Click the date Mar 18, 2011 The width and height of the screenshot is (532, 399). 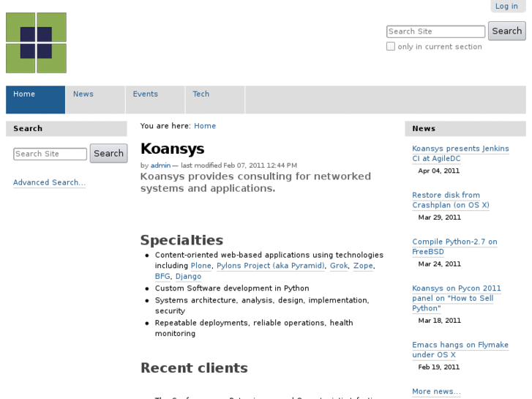click(x=439, y=321)
